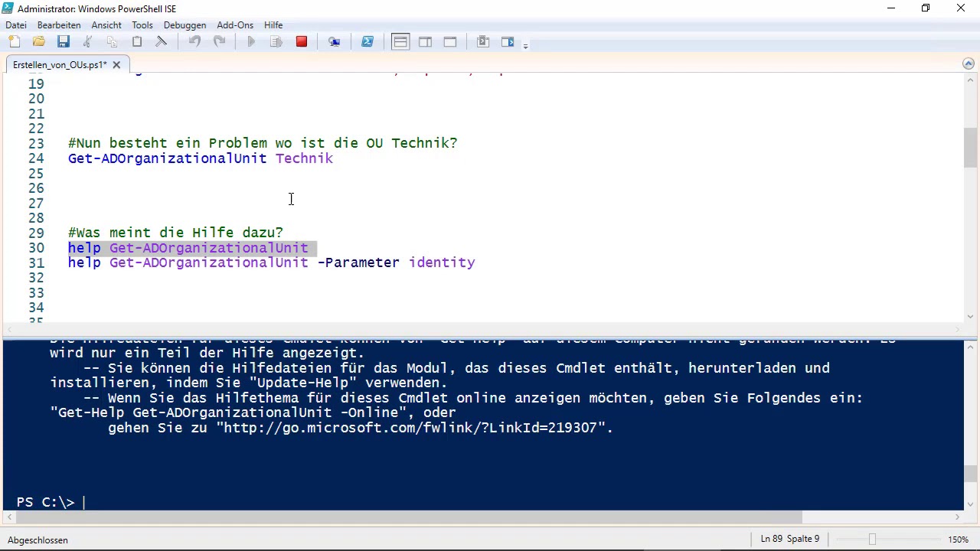Console horizontal scrollbar thumb
This screenshot has height=551, width=980.
(407, 517)
